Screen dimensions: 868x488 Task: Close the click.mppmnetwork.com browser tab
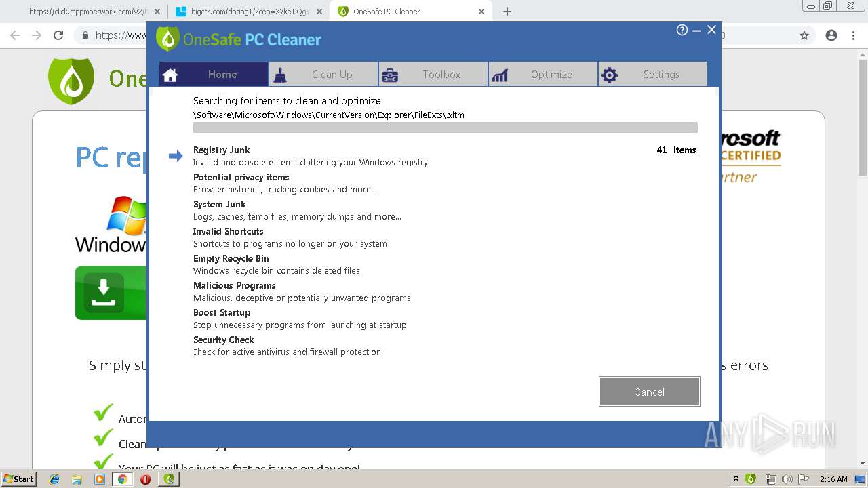pyautogui.click(x=157, y=12)
